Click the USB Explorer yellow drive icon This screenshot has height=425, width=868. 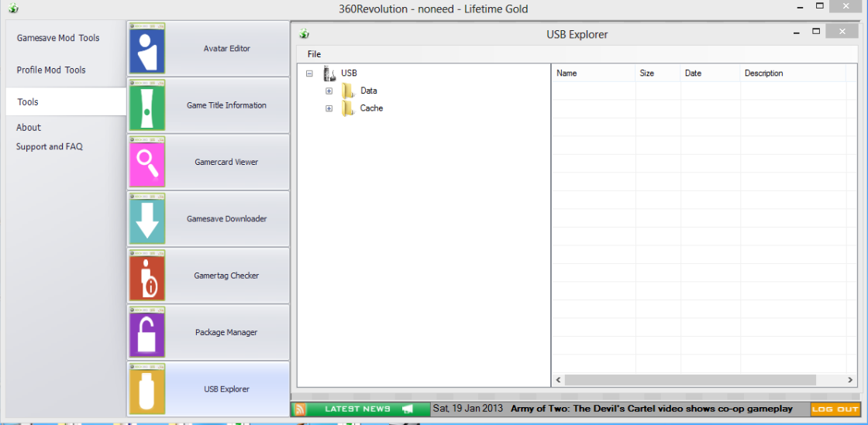146,389
